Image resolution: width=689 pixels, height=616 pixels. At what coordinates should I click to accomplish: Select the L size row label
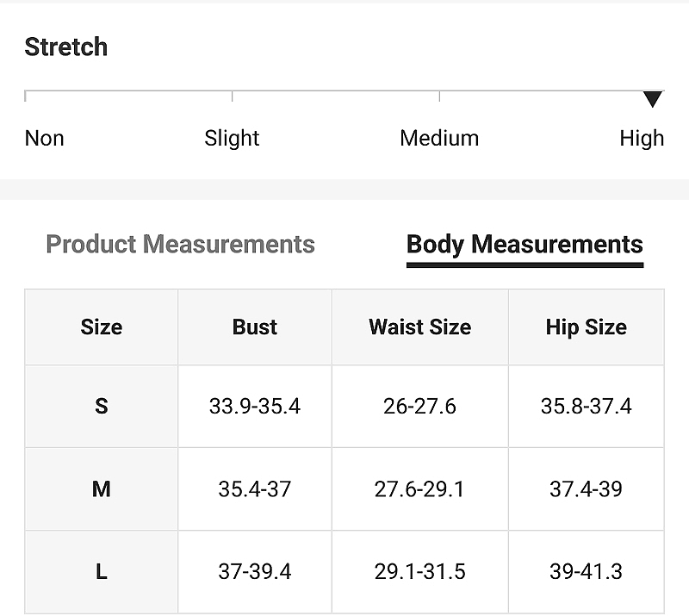point(102,571)
